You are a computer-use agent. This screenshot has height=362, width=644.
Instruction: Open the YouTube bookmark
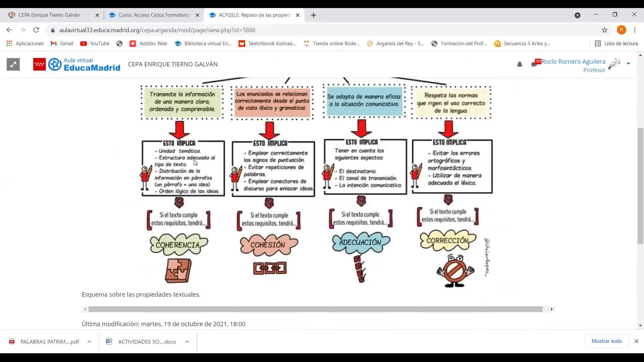95,44
